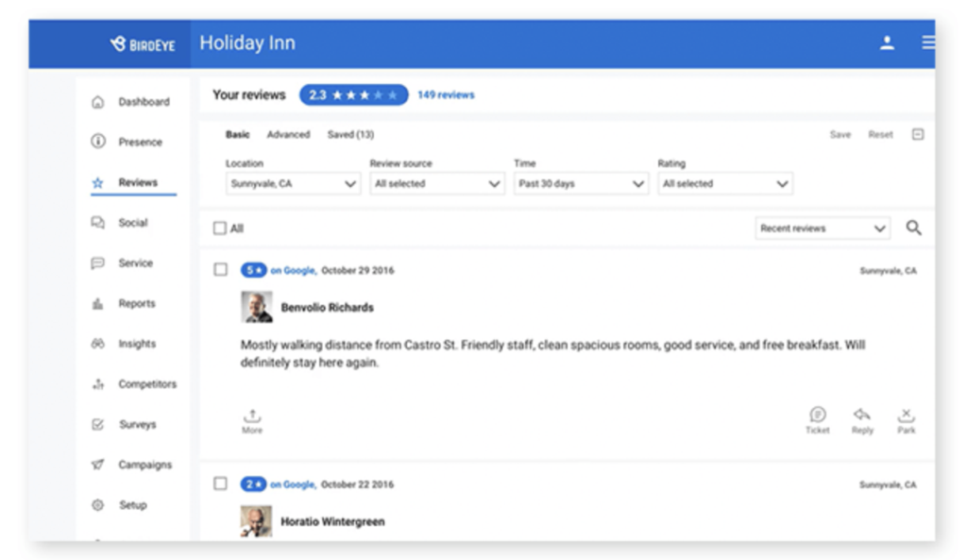Open the Location dropdown Sunnyvale, CA

pyautogui.click(x=293, y=184)
